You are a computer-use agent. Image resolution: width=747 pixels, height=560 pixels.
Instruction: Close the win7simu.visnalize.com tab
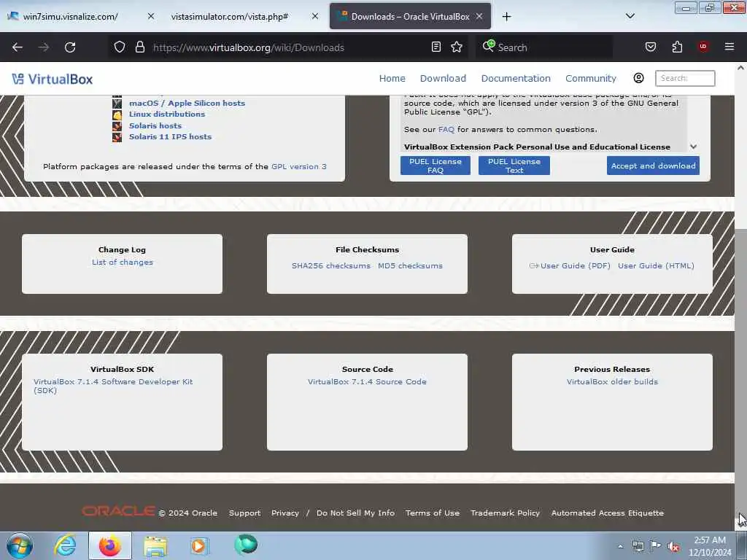150,16
